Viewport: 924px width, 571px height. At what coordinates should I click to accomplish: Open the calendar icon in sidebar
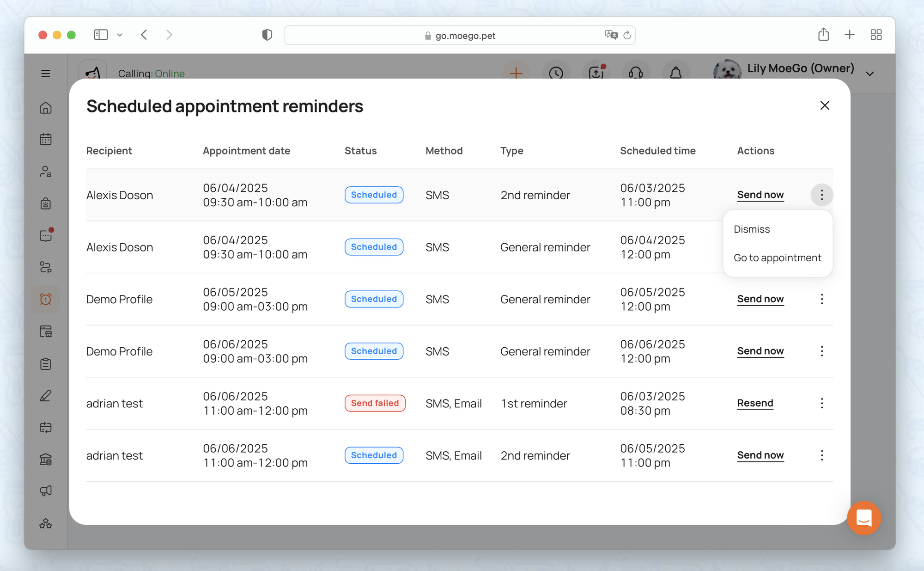[x=45, y=139]
